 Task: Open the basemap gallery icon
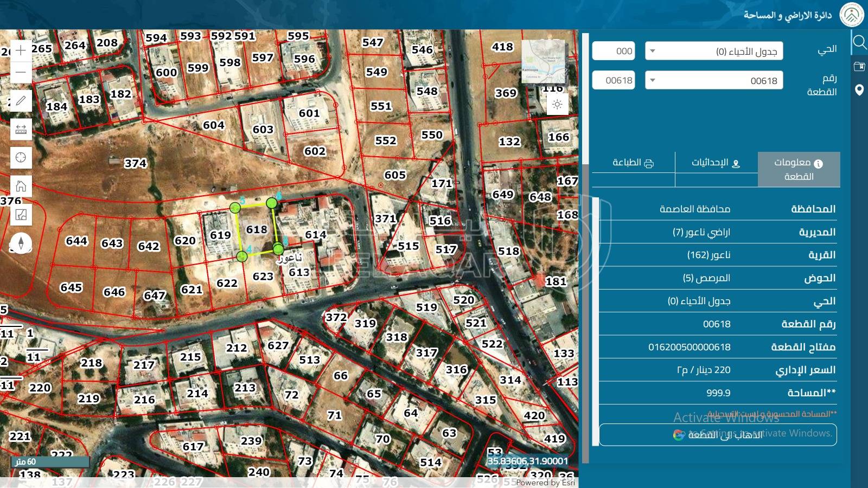(21, 215)
